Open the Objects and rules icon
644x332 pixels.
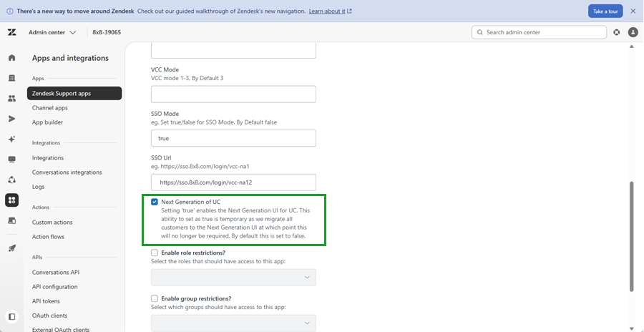click(x=12, y=180)
